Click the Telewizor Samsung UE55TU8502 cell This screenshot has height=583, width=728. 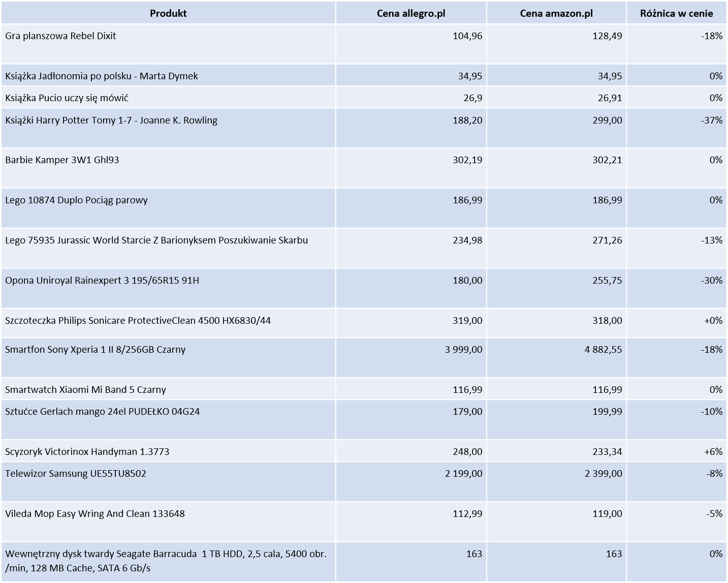(76, 474)
